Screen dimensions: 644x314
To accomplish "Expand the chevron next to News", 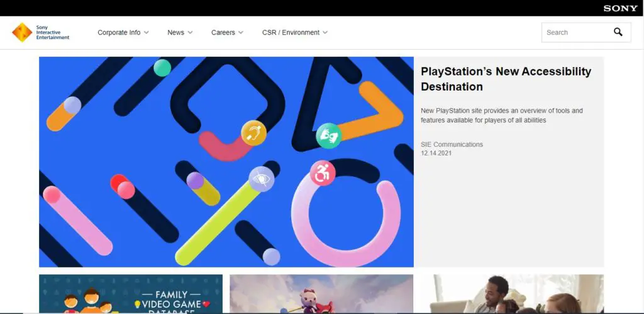I will click(190, 33).
